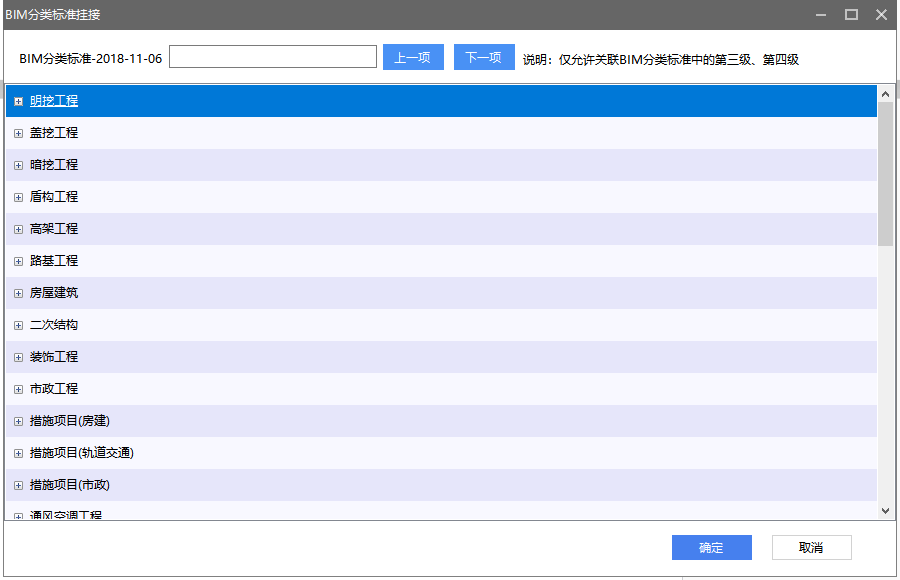Viewport: 900px width, 580px height.
Task: Expand the 路基工程 plus icon
Action: (18, 261)
